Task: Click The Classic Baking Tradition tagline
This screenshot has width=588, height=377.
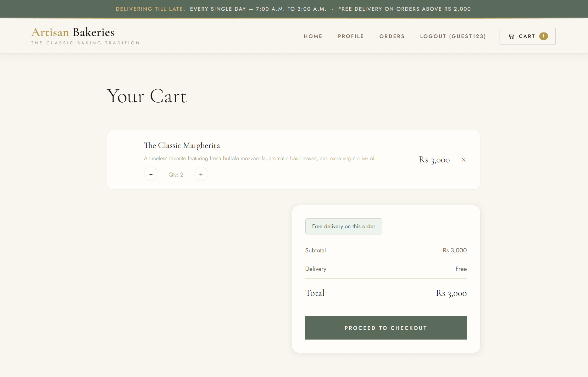Action: (x=86, y=43)
